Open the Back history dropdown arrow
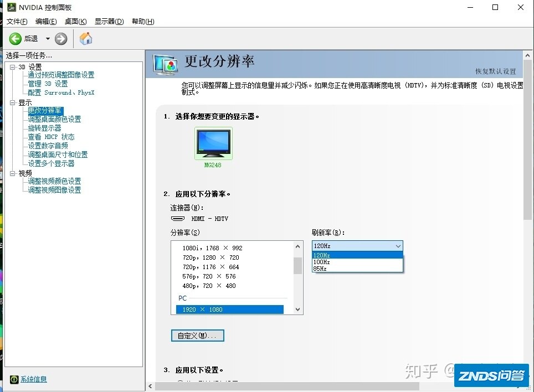 (48, 39)
